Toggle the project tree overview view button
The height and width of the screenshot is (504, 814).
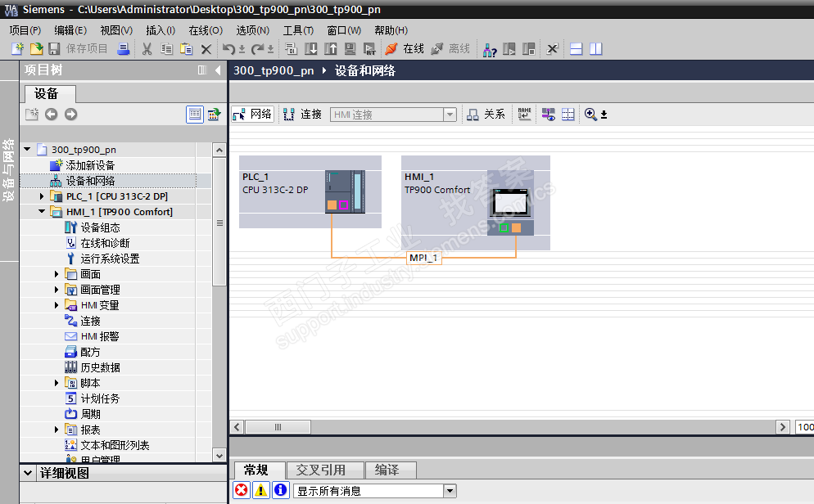(195, 114)
